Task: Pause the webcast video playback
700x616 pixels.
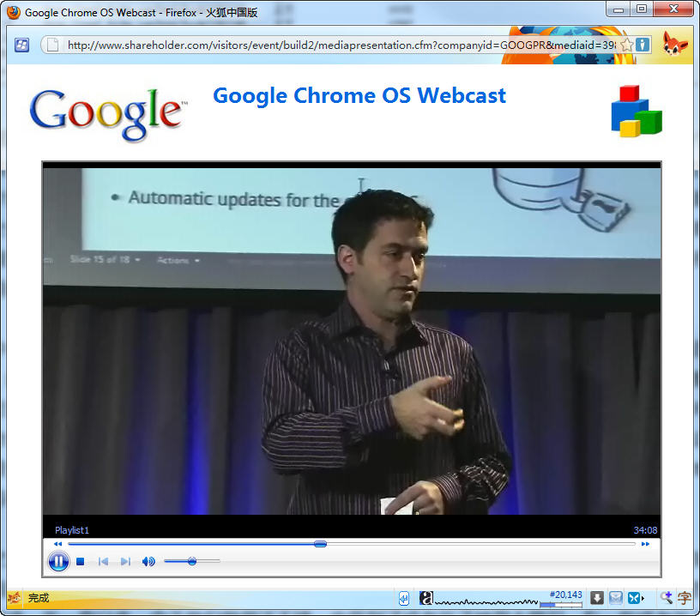Action: coord(58,561)
